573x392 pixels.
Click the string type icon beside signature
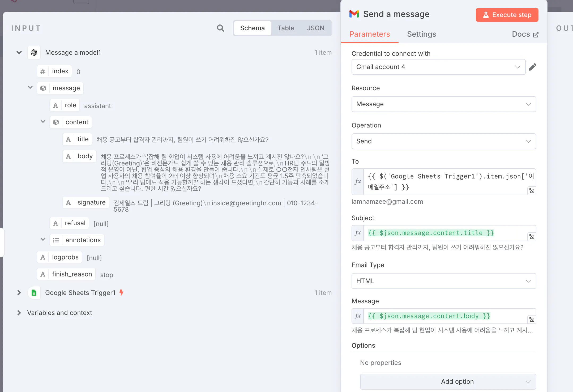[x=68, y=202]
